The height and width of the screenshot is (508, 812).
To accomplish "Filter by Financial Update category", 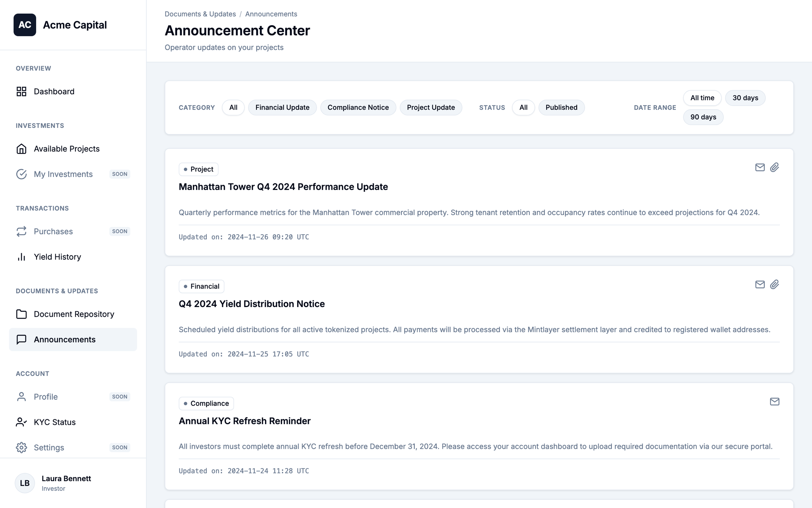I will coord(282,108).
